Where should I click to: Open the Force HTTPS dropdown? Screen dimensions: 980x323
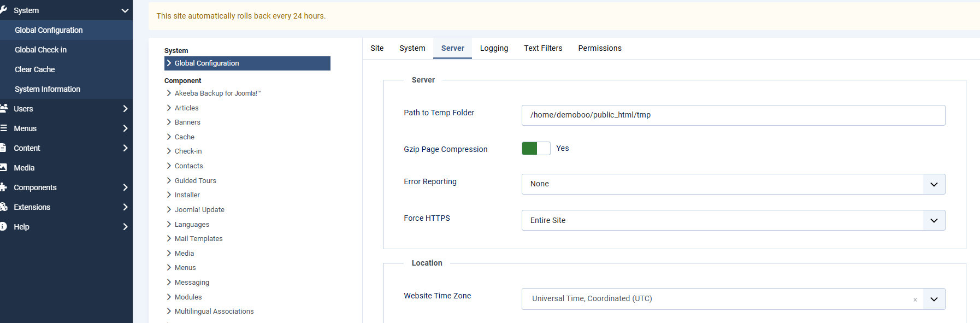tap(733, 220)
